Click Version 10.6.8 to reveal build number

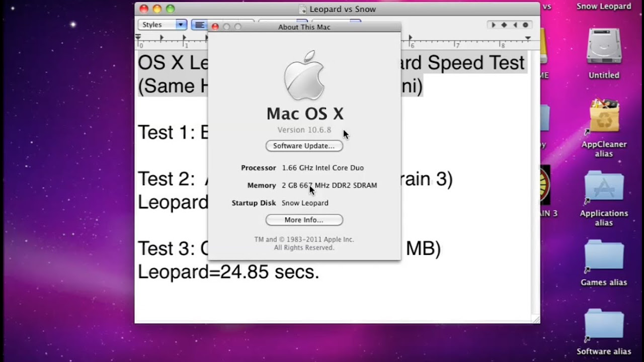304,129
